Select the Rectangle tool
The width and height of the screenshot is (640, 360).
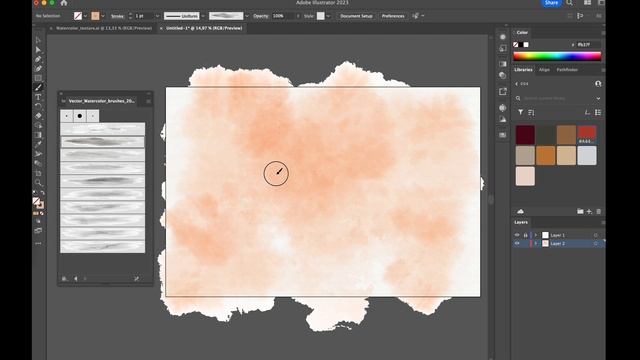pyautogui.click(x=38, y=78)
